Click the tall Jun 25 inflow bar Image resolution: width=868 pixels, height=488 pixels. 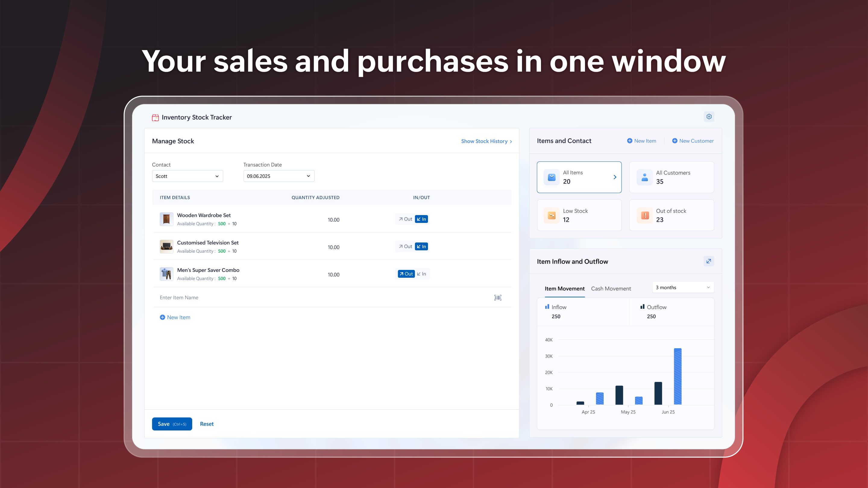[x=677, y=376]
